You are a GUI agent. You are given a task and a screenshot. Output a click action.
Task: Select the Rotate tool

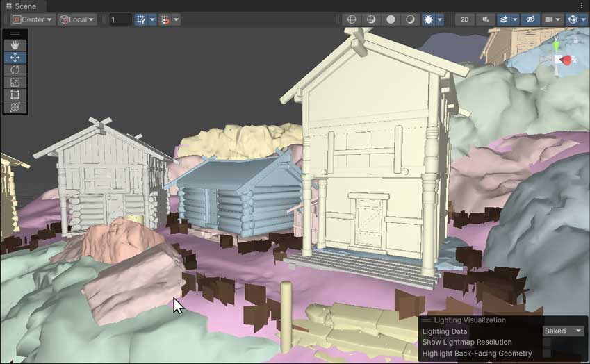coord(15,70)
